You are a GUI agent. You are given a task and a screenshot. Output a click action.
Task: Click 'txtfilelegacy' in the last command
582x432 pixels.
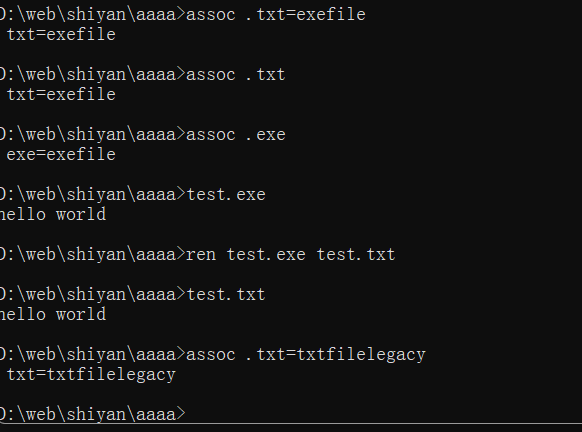[x=361, y=355]
